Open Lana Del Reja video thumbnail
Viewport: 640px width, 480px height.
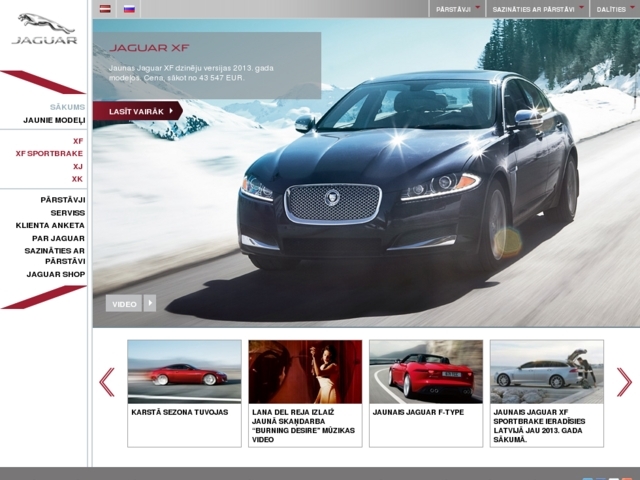tap(305, 372)
